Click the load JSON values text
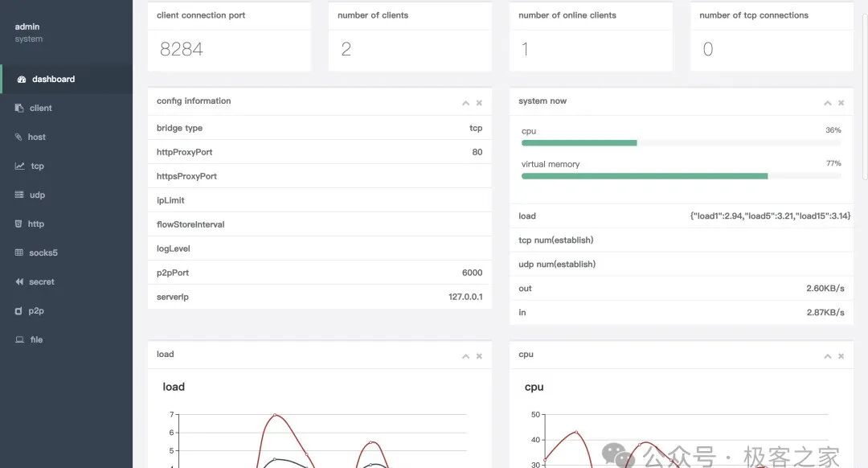Image resolution: width=868 pixels, height=468 pixels. click(770, 216)
